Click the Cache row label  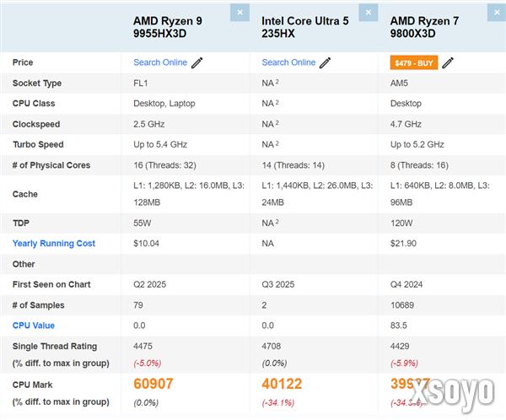pos(24,194)
